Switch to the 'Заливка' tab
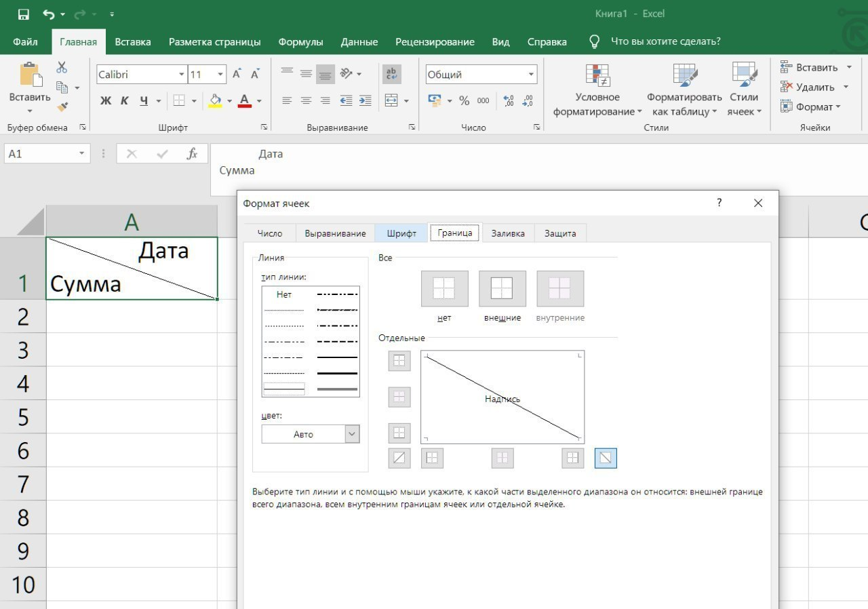Screen dimensions: 868x609 [507, 233]
